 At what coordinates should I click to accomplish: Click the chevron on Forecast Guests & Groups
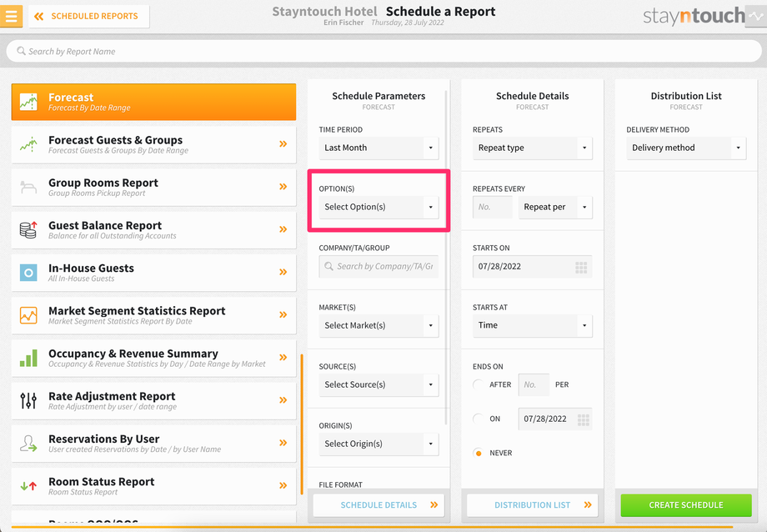tap(283, 144)
